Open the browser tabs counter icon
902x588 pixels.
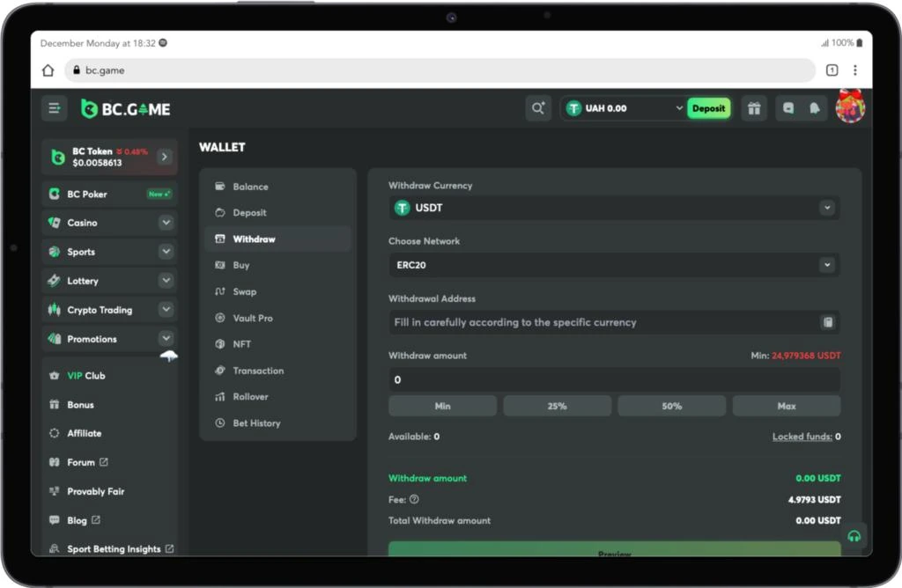[832, 70]
